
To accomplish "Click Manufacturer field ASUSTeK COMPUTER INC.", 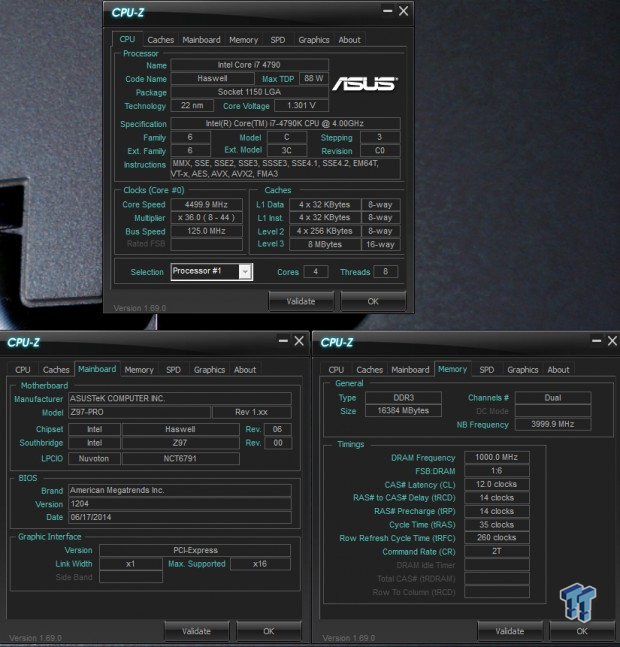I will [x=180, y=399].
